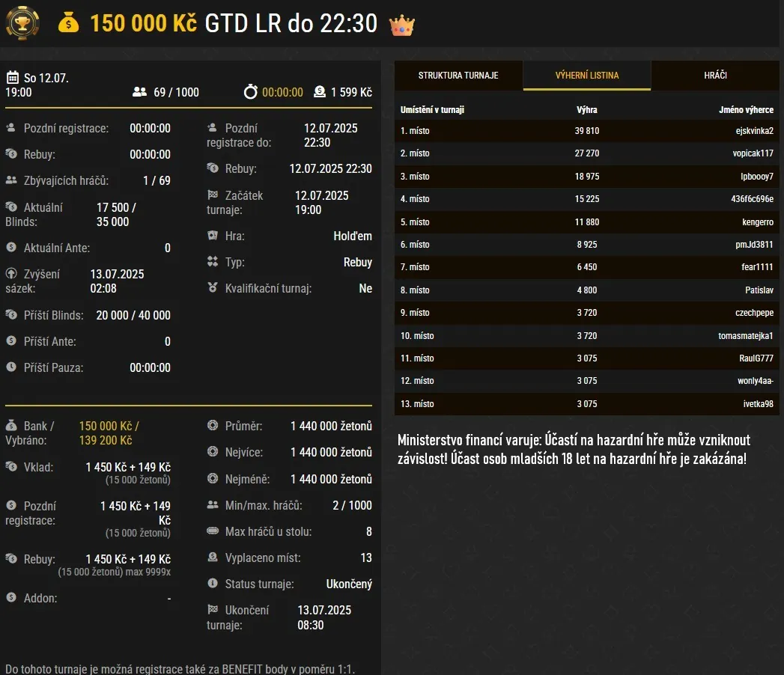Click the trophy chip icon in header
Screen dimensions: 784x675
pos(22,23)
